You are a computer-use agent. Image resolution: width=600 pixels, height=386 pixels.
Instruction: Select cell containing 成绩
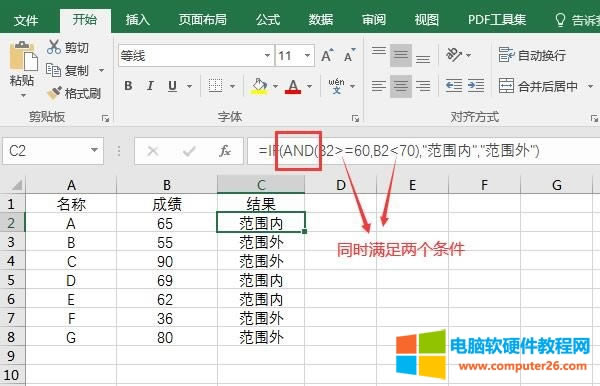point(167,204)
